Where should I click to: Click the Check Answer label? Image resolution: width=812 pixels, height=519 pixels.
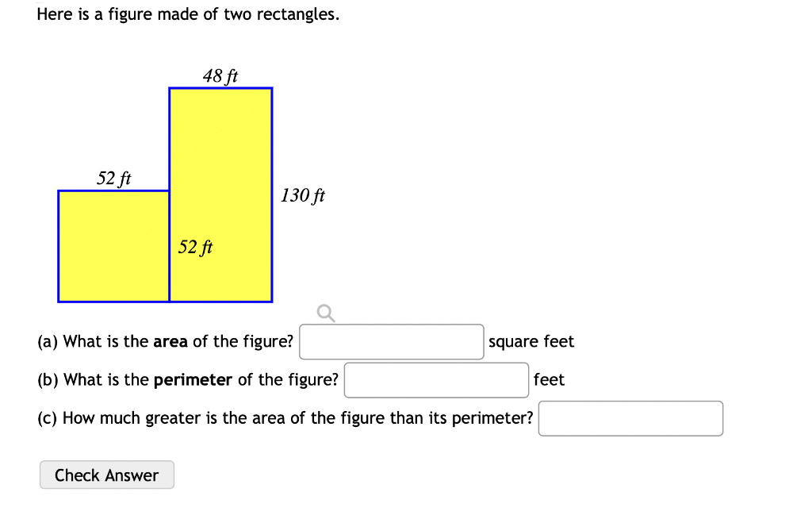pos(106,475)
